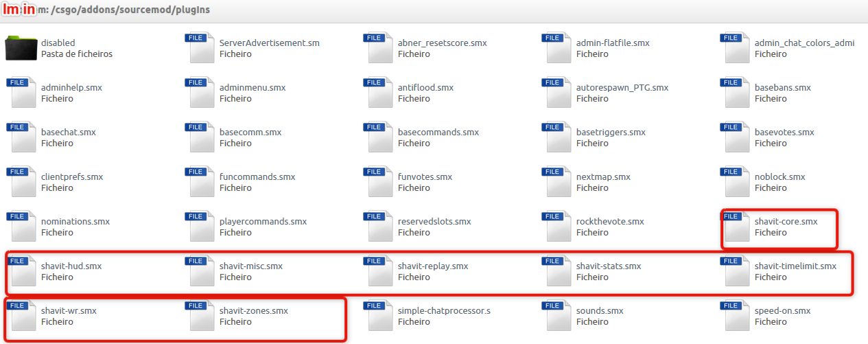The width and height of the screenshot is (868, 344).
Task: Click the admin-flatfile.smx file icon
Action: click(x=556, y=48)
